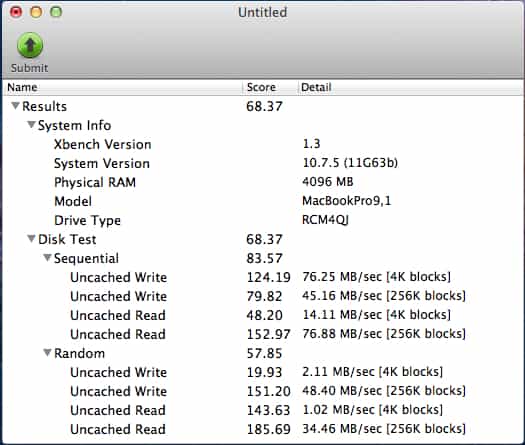This screenshot has height=445, width=525.
Task: Collapse the System Info section
Action: pyautogui.click(x=31, y=125)
